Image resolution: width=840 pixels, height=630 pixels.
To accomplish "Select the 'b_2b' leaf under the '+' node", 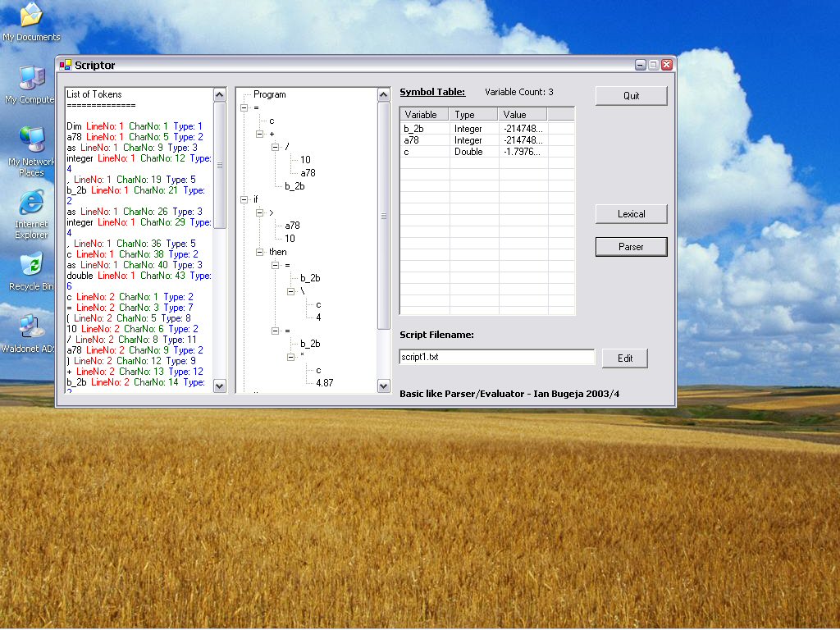I will (294, 186).
